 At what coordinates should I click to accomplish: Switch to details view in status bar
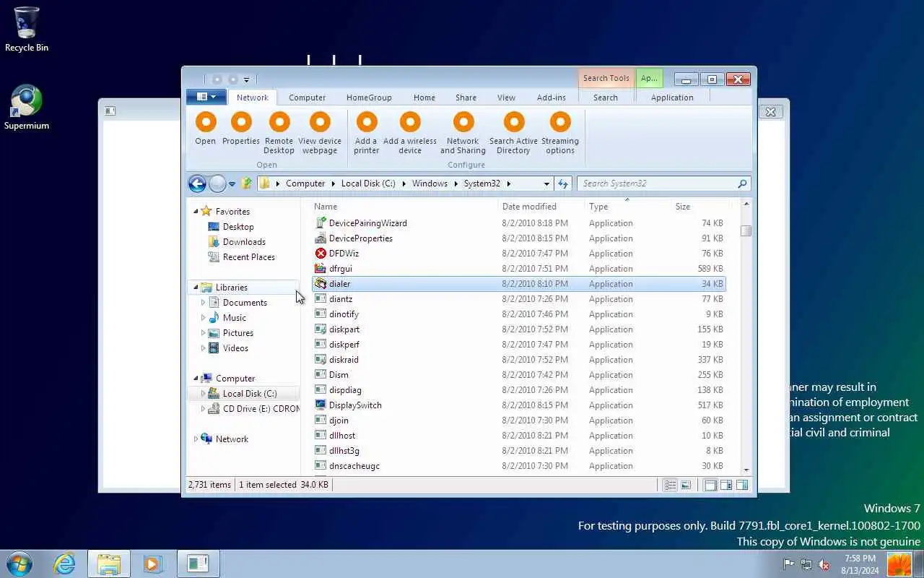click(x=670, y=486)
